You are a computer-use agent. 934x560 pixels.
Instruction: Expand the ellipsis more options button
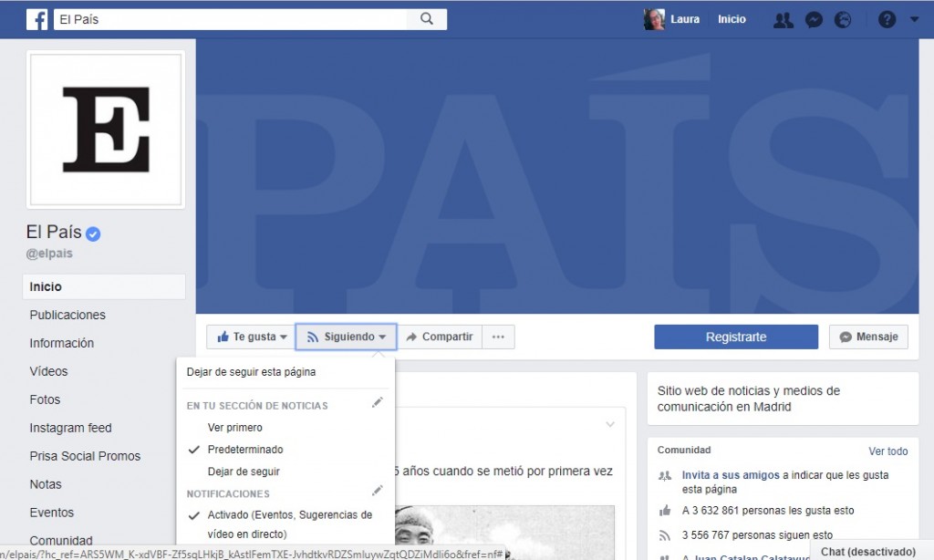(x=498, y=337)
